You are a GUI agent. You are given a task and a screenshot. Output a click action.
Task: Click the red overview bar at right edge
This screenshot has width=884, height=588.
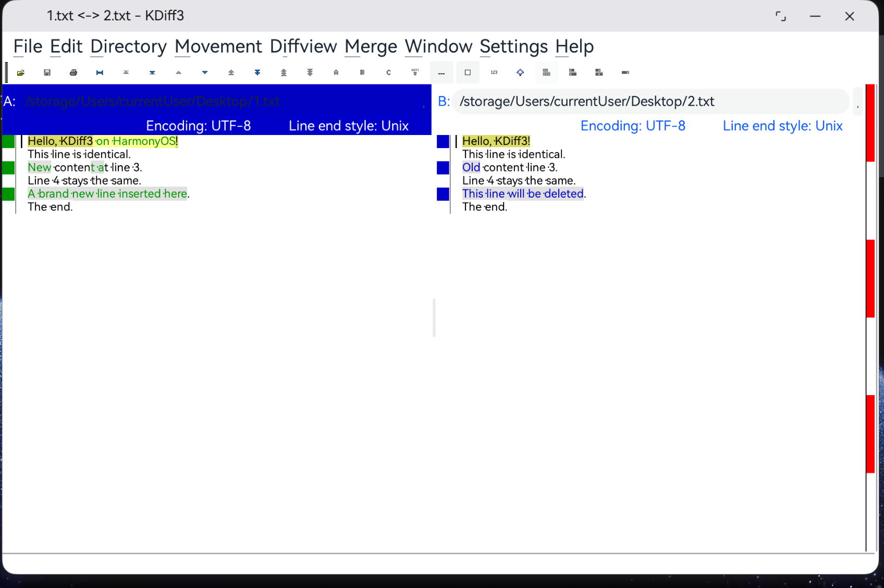click(x=870, y=317)
